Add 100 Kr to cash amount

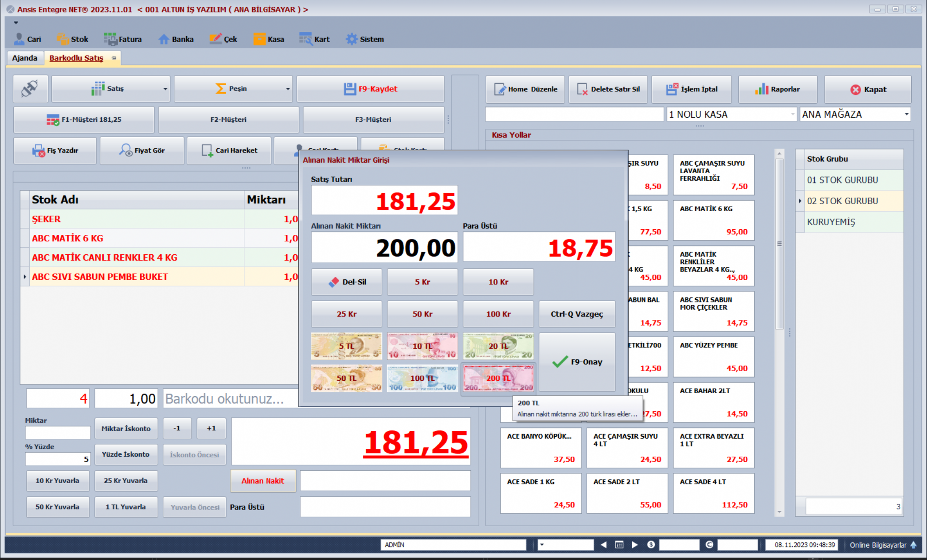[x=498, y=314]
